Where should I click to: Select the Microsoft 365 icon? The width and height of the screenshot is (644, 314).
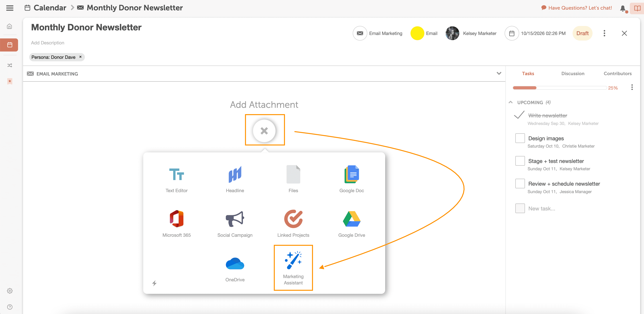[176, 219]
